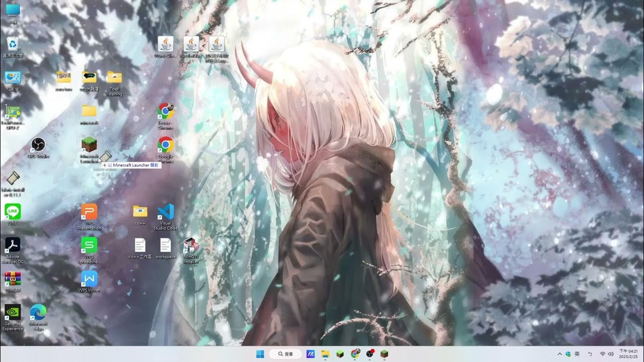This screenshot has height=362, width=644.
Task: Select the c c++工作區 file
Action: [140, 248]
